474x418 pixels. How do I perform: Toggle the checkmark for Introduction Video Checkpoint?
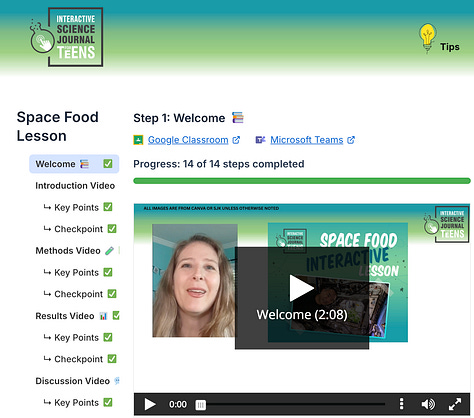coord(112,229)
